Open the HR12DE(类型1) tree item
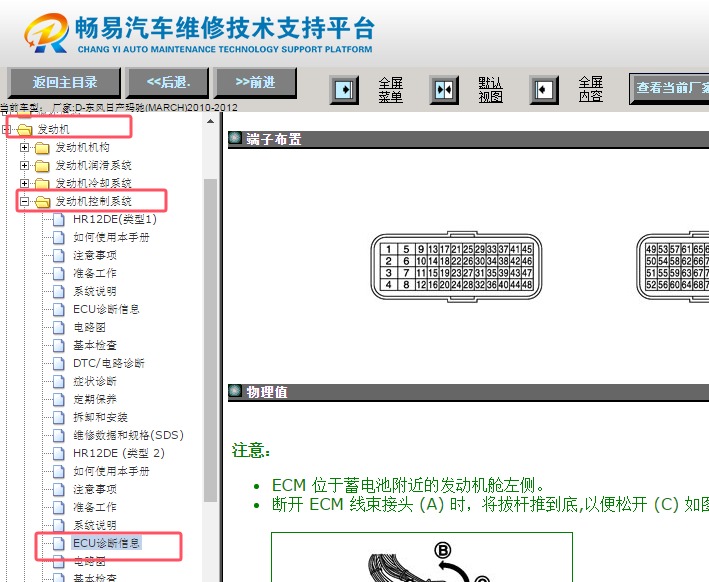The image size is (709, 582). pos(115,219)
